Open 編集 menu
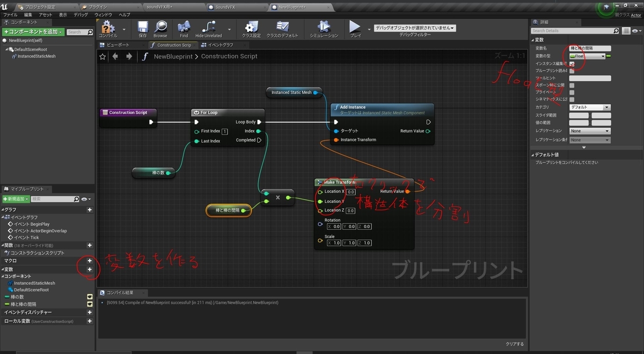 pyautogui.click(x=28, y=14)
